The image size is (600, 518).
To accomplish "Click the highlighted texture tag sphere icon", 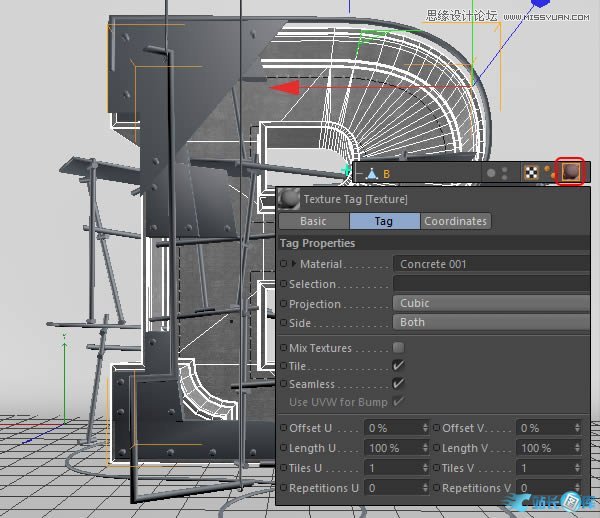I will pos(570,172).
